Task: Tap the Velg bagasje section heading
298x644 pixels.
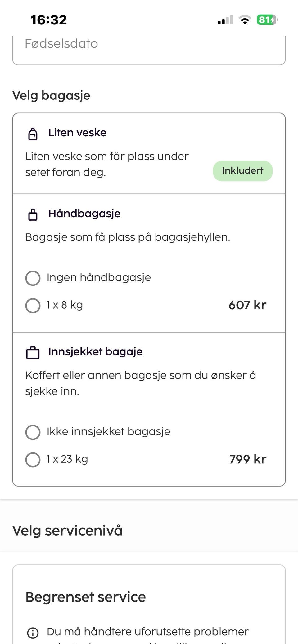Action: click(51, 95)
